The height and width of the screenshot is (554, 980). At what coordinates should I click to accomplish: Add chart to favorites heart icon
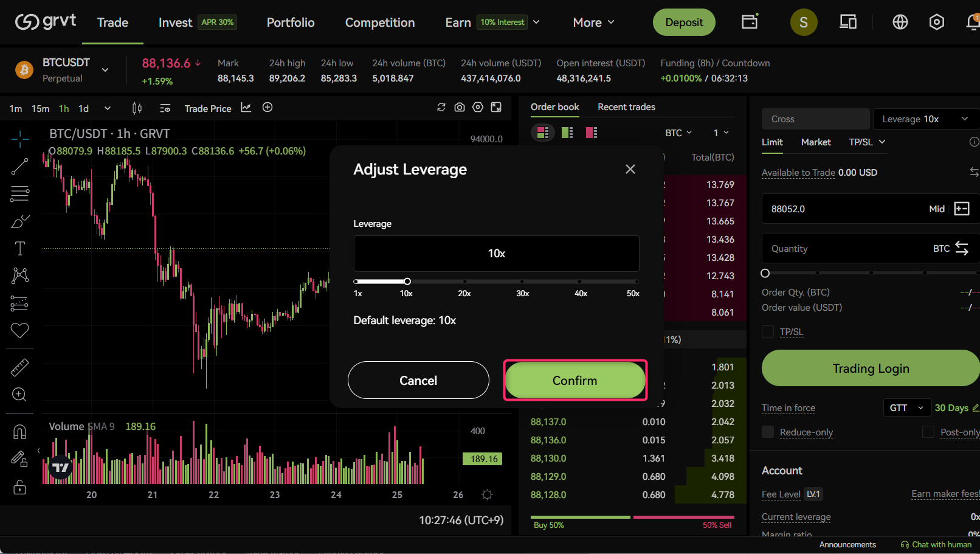(x=19, y=330)
